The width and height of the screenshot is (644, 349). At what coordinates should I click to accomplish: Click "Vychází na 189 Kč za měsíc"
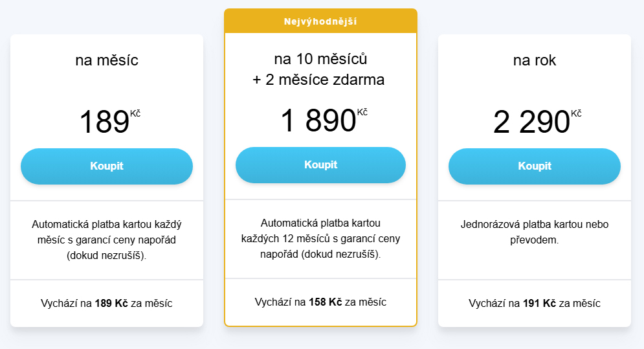point(107,303)
